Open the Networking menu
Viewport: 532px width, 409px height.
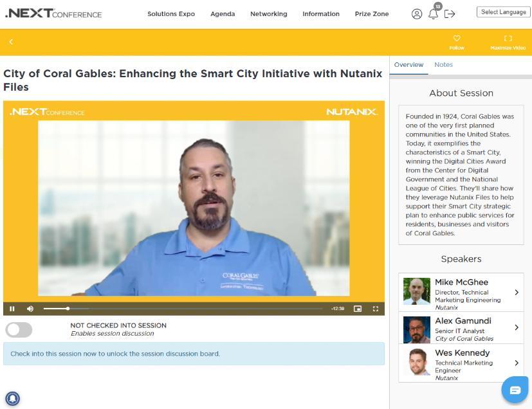[269, 14]
